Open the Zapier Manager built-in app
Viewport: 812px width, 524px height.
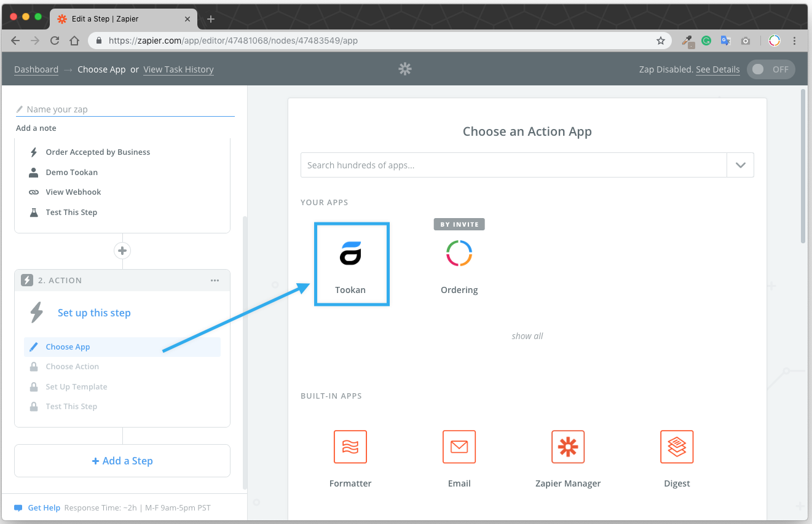[x=568, y=447]
